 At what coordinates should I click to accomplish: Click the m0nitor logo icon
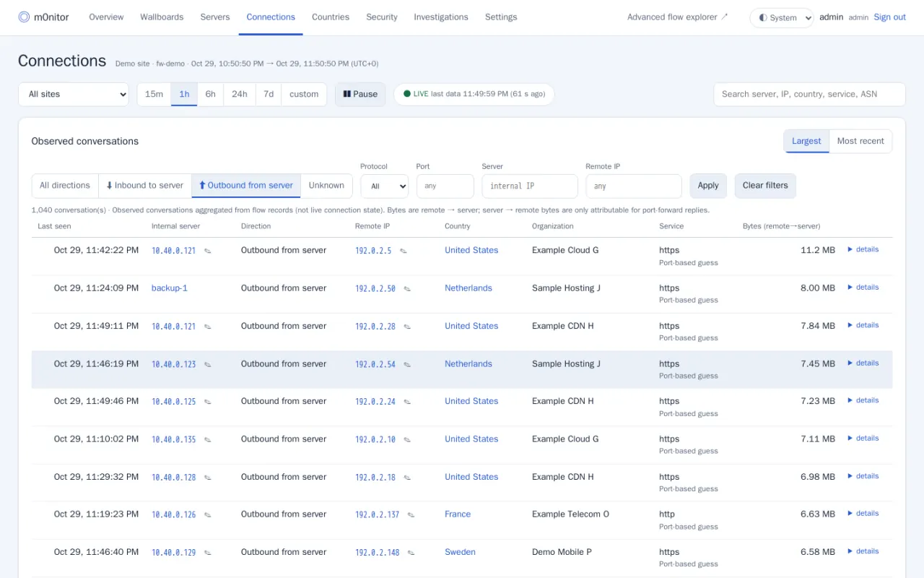24,17
